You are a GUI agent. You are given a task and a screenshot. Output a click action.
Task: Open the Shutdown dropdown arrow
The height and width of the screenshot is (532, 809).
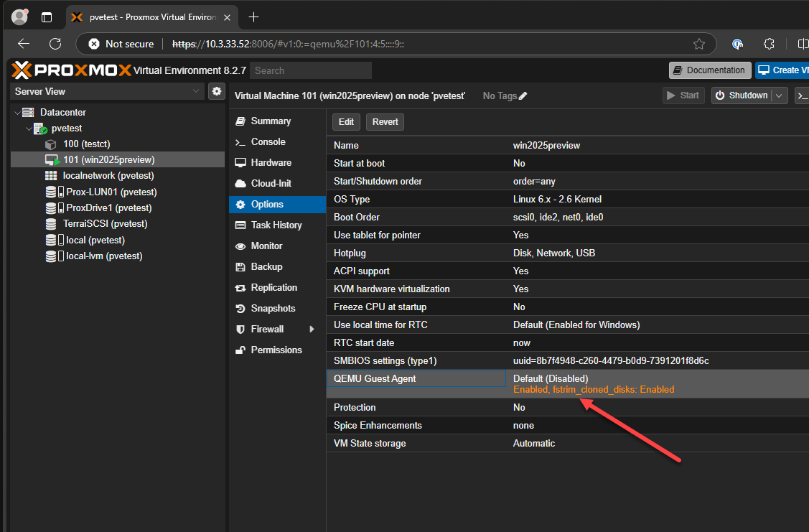(x=780, y=95)
